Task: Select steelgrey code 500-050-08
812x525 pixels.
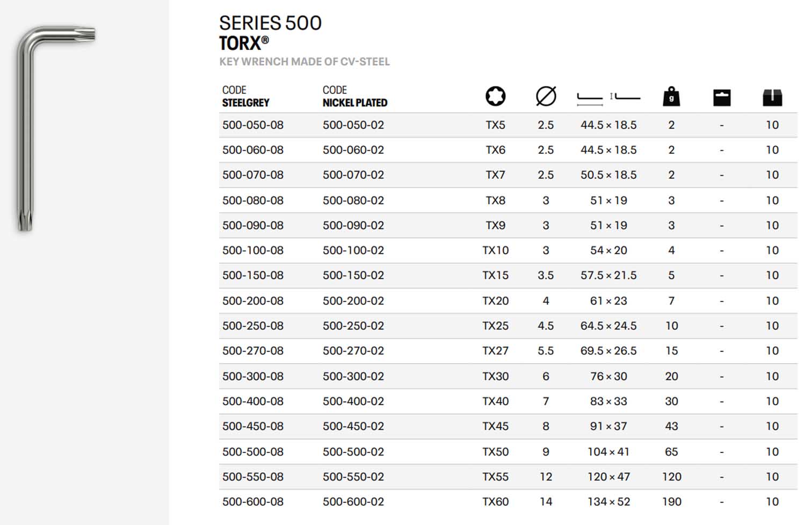Action: tap(253, 125)
